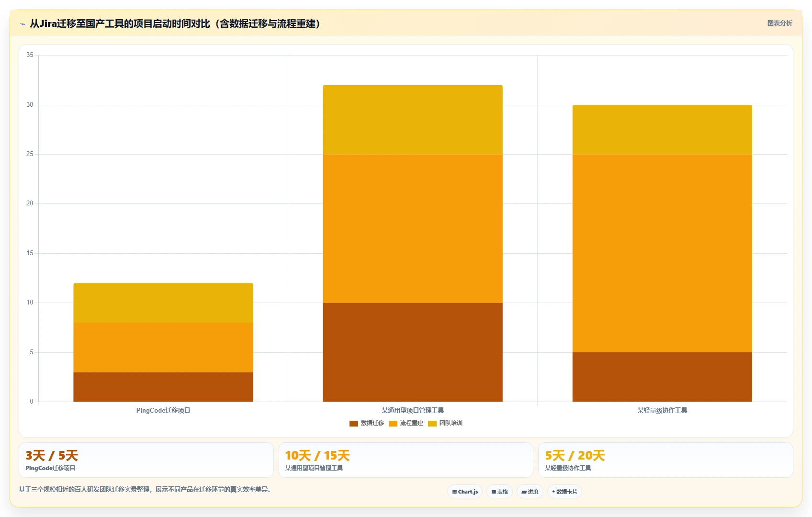The image size is (812, 517).
Task: Click the footnote text 基于三个规模相近
Action: [146, 489]
